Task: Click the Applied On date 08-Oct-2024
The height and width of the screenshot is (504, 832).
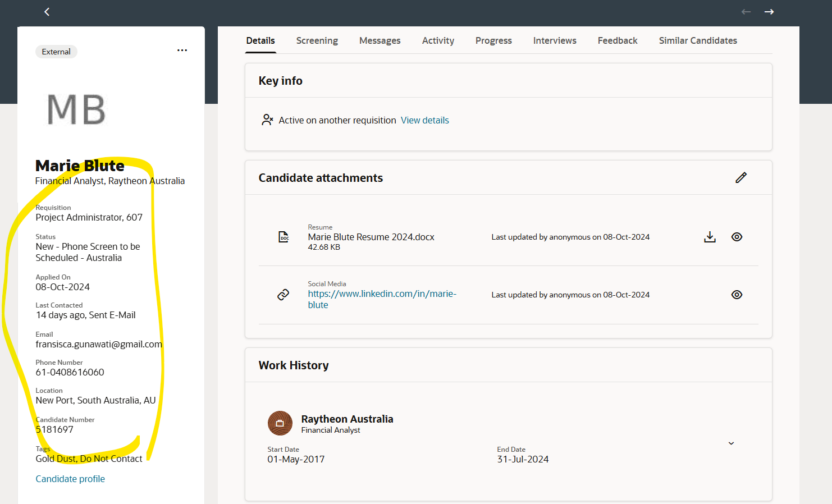Action: click(62, 287)
